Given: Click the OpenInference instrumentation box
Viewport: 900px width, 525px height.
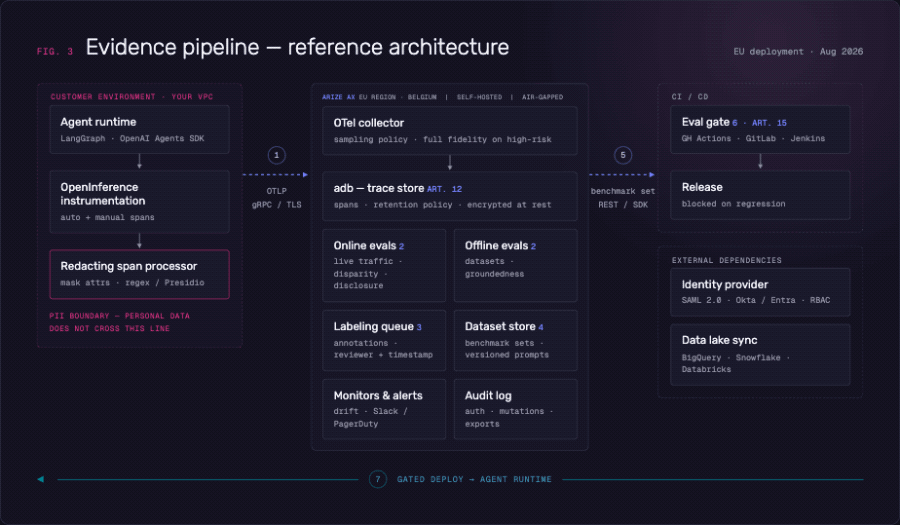Looking at the screenshot, I should tap(139, 201).
